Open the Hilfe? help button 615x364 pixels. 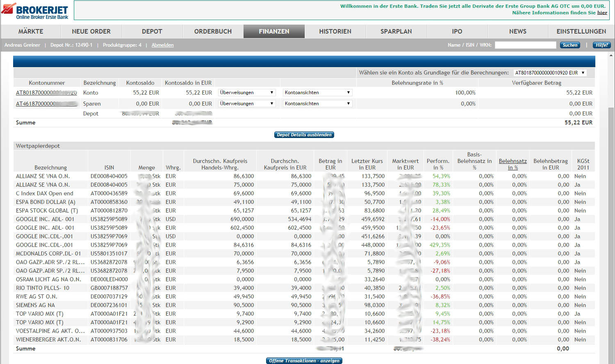601,45
